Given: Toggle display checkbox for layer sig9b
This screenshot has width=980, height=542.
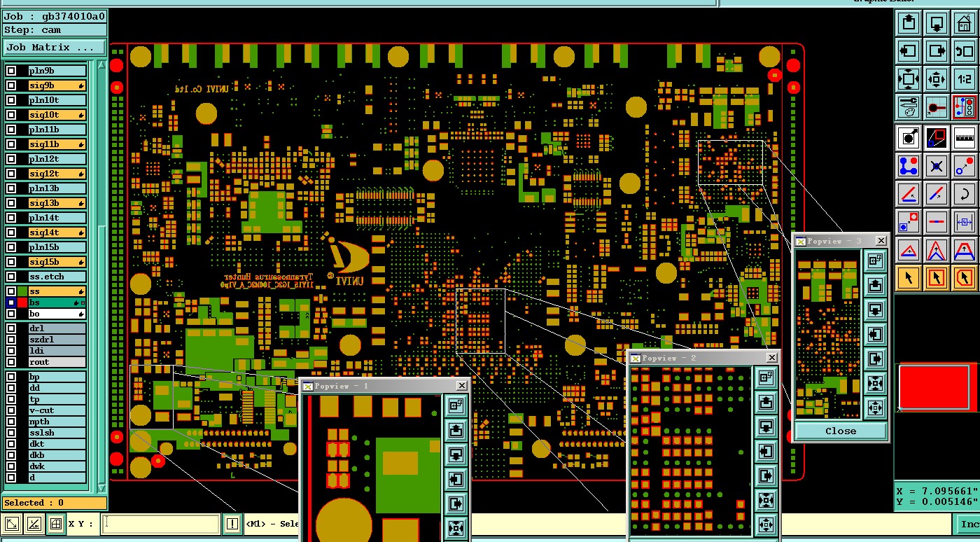Looking at the screenshot, I should (x=11, y=85).
